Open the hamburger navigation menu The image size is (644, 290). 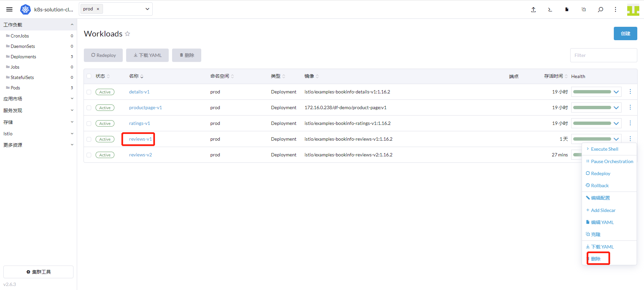(x=9, y=9)
